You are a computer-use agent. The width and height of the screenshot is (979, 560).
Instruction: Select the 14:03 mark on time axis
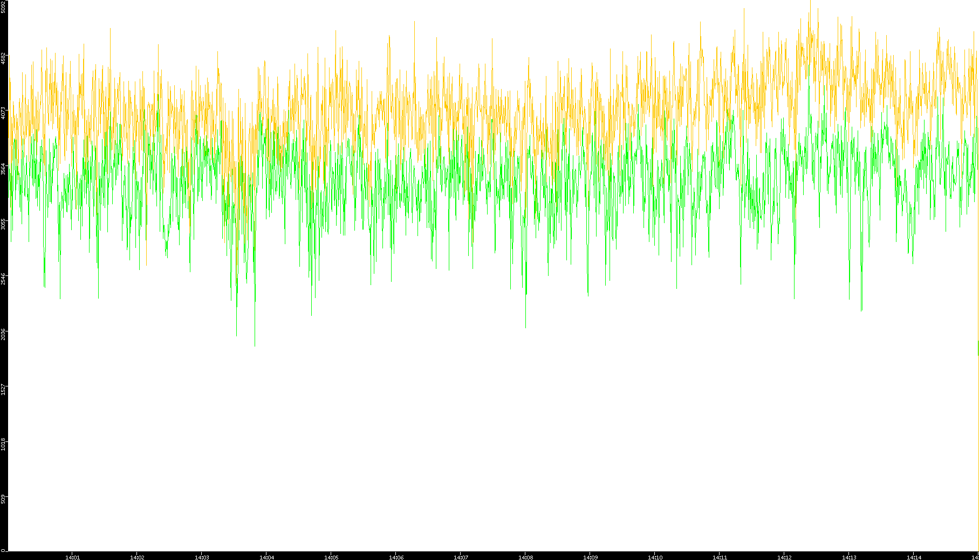pos(202,557)
